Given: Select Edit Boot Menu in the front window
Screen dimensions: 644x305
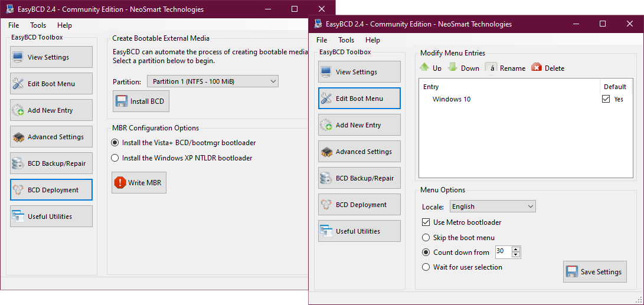Looking at the screenshot, I should point(359,99).
